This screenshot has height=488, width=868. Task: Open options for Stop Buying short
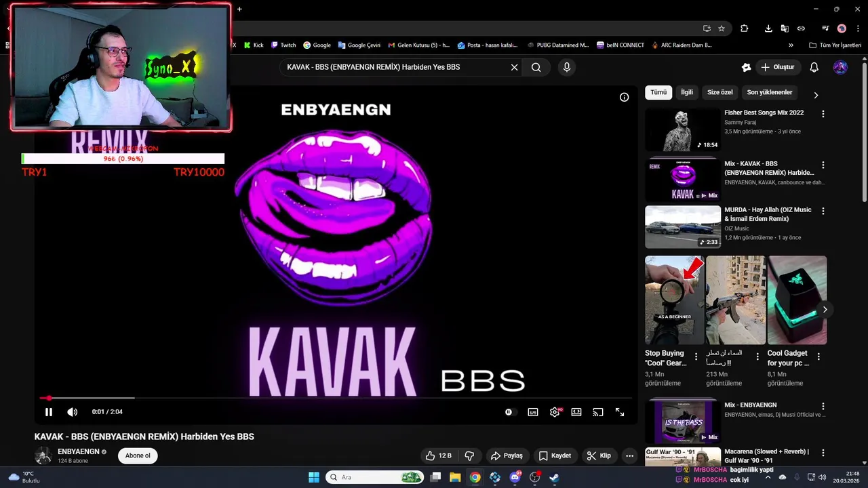point(696,356)
